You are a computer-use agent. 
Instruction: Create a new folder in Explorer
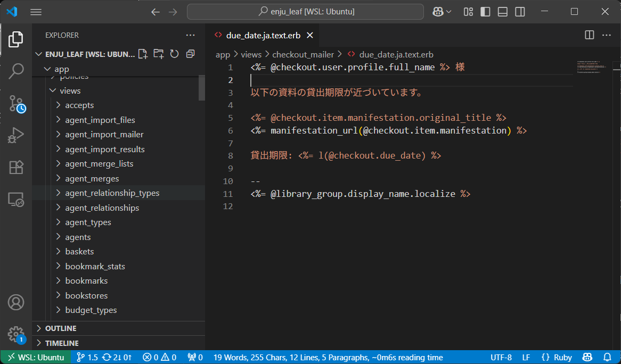click(158, 54)
